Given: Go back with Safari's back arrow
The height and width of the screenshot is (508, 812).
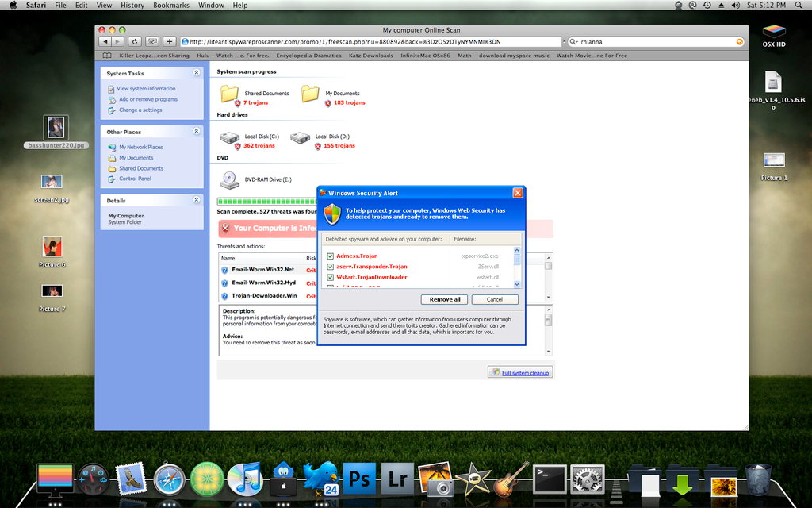Looking at the screenshot, I should coord(105,41).
